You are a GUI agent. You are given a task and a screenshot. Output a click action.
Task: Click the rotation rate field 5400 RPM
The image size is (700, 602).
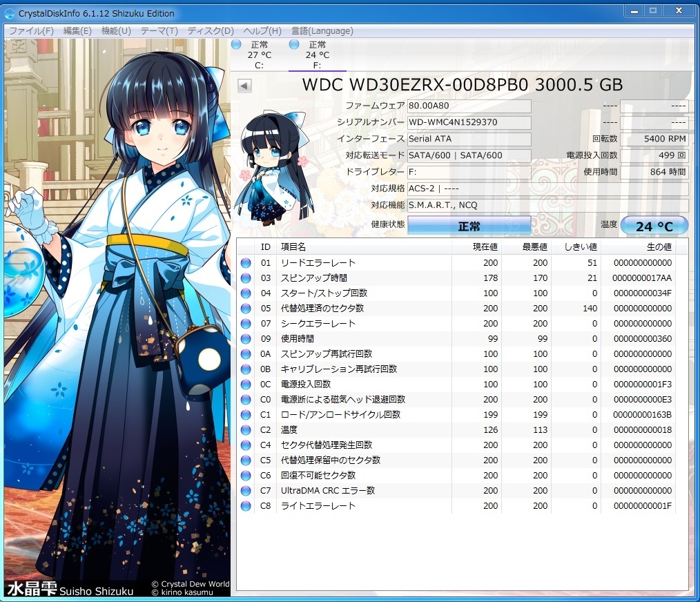coord(654,139)
